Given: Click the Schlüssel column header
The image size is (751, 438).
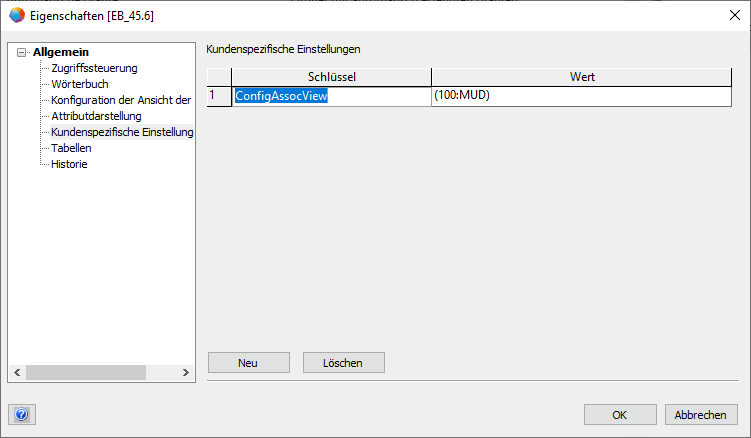Looking at the screenshot, I should click(x=331, y=77).
